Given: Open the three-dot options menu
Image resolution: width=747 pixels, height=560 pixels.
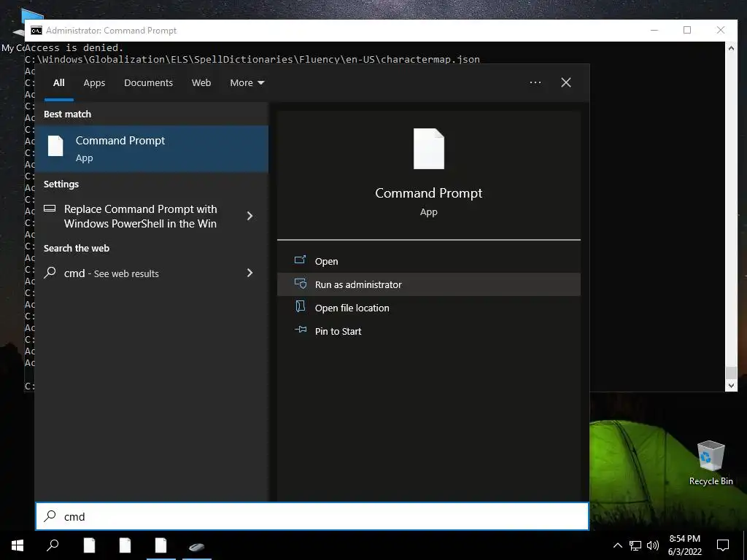Looking at the screenshot, I should pos(535,82).
